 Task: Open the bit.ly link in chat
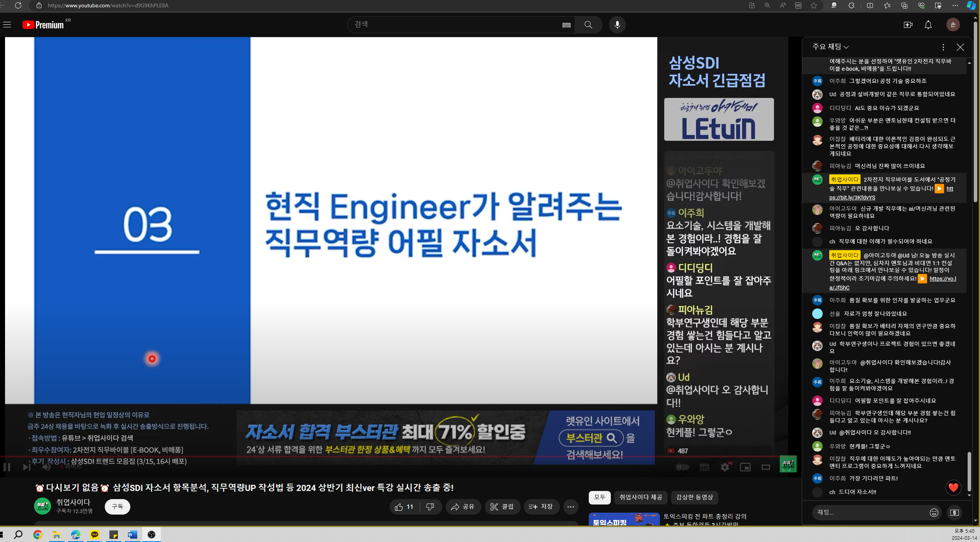tap(852, 198)
